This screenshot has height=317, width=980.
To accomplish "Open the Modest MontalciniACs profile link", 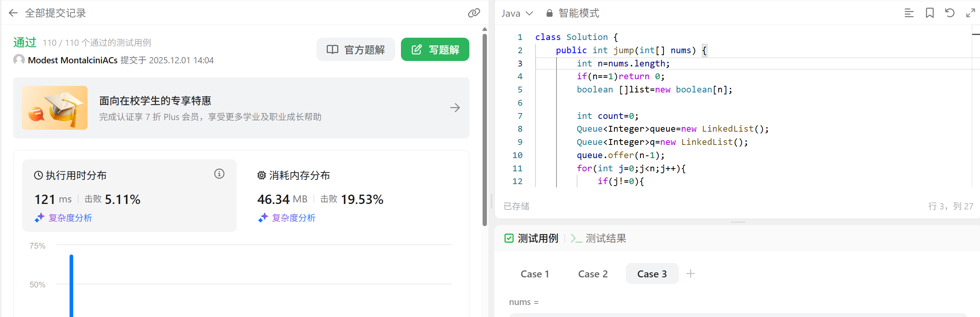I will click(73, 60).
